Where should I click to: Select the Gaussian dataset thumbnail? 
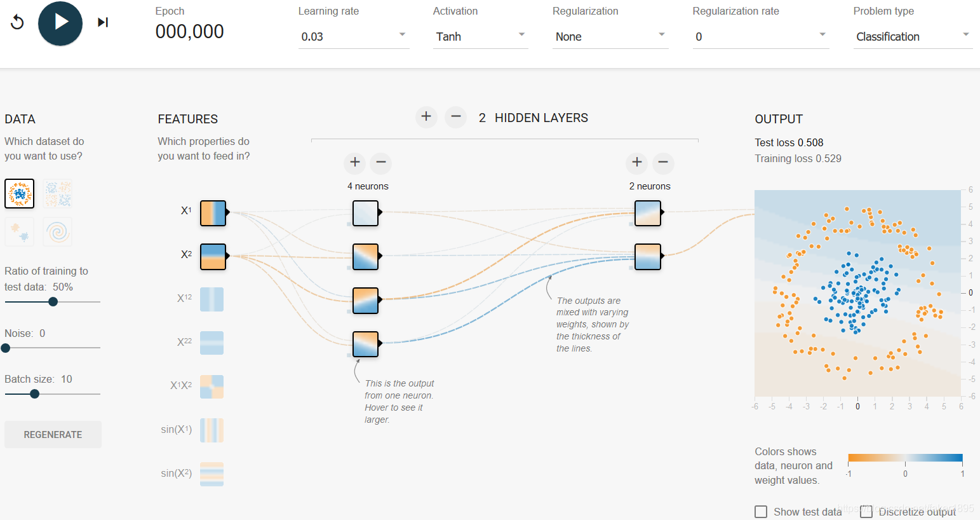tap(20, 231)
